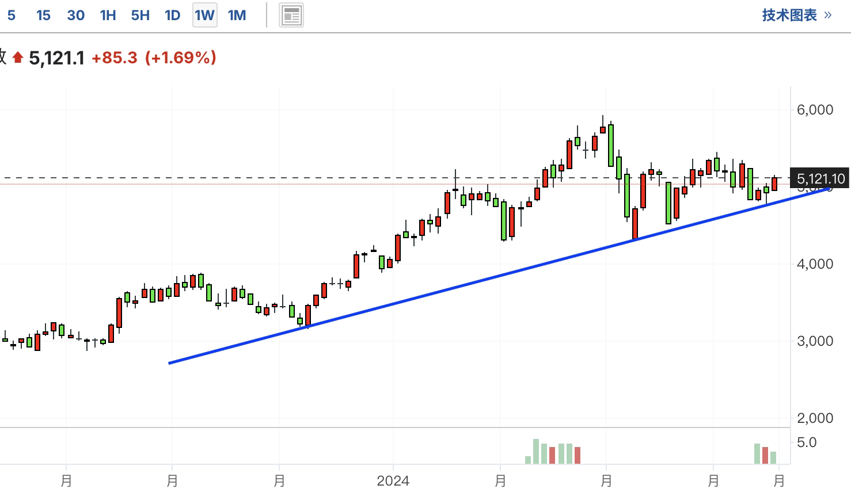Click the red up-arrow indicator beside price
Viewport: 851px width, 504px height.
tap(18, 58)
